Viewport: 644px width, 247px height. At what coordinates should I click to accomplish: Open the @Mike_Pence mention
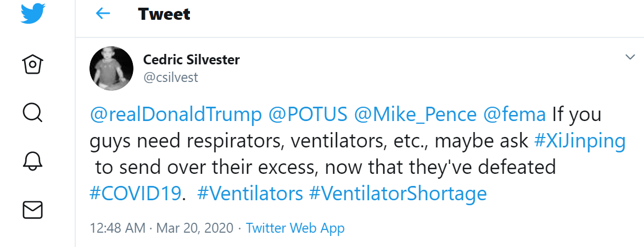pyautogui.click(x=416, y=114)
